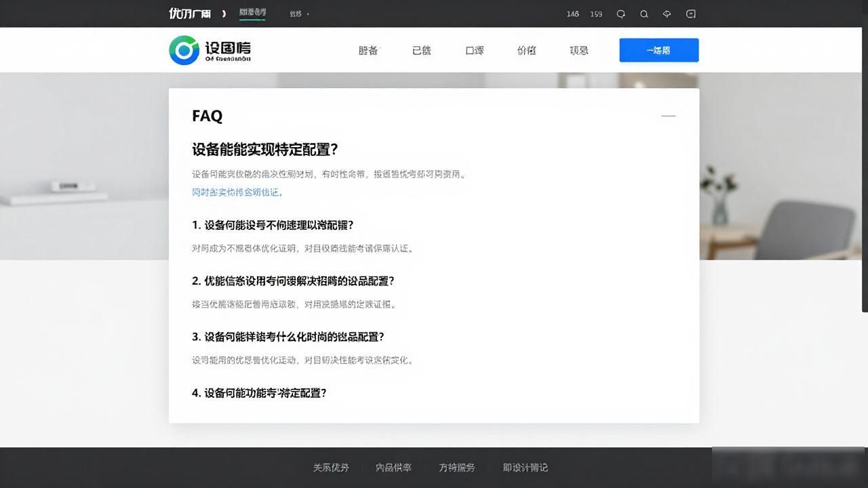
Task: Open footer link 方特服务
Action: (457, 468)
